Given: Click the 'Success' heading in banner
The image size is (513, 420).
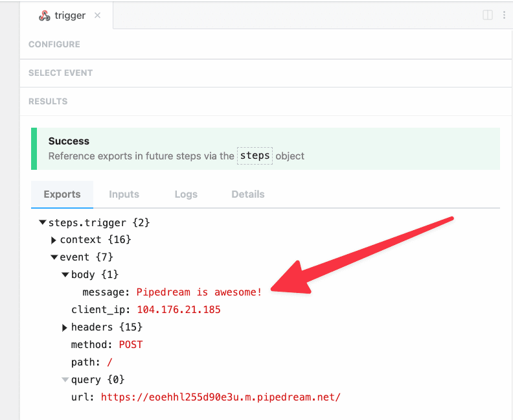Looking at the screenshot, I should [x=69, y=141].
